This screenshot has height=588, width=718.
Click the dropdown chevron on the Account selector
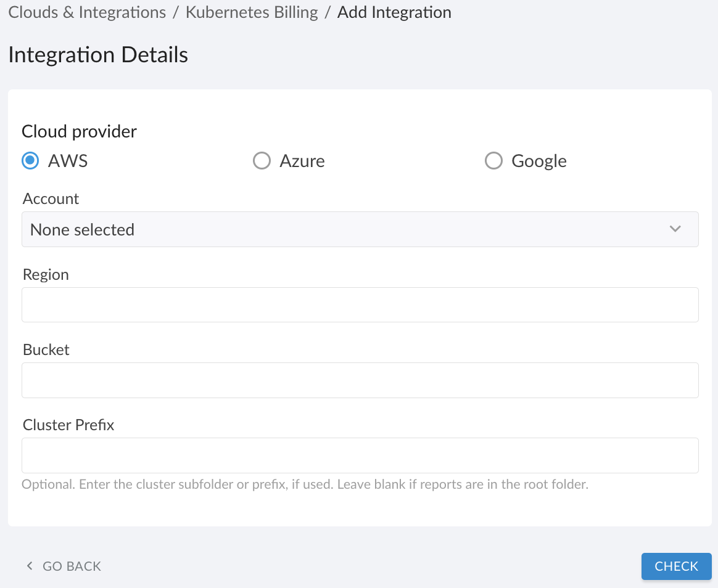pyautogui.click(x=676, y=229)
